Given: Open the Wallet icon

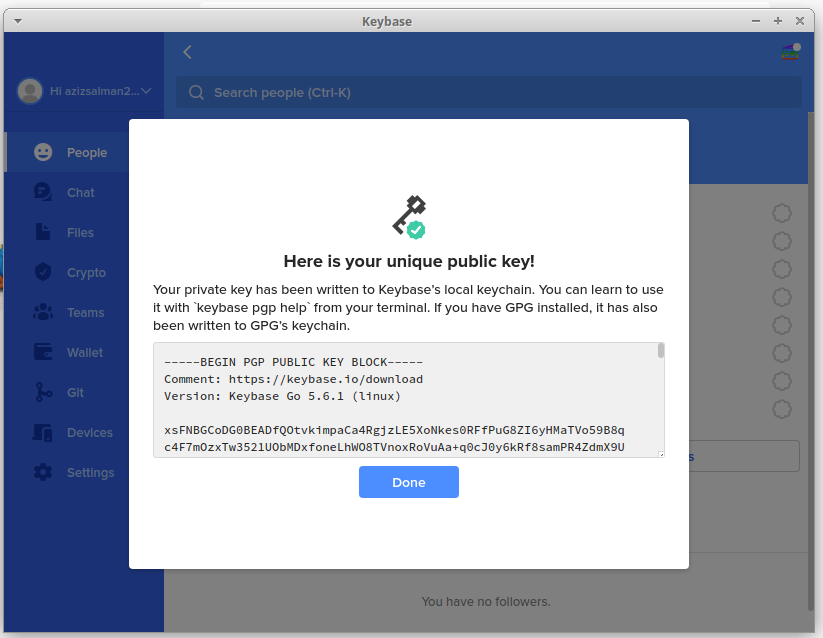Looking at the screenshot, I should (x=43, y=352).
